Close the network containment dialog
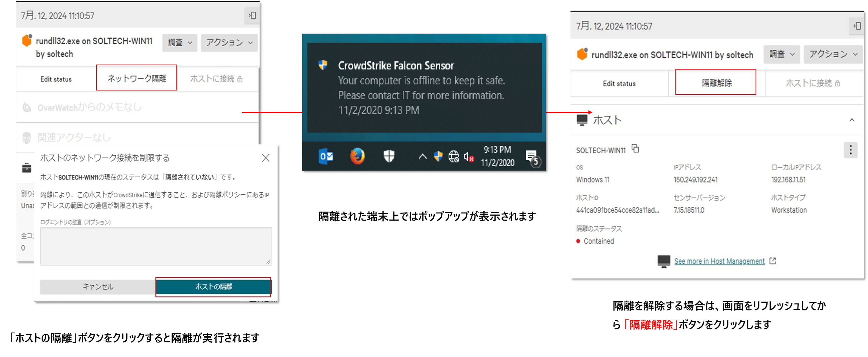Viewport: 868px width, 357px height. pos(266,158)
